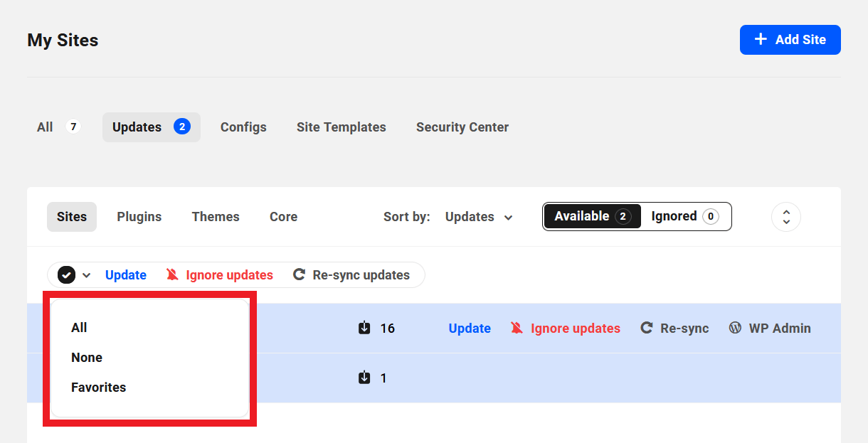The height and width of the screenshot is (443, 868).
Task: Open WP Admin for the first site
Action: point(770,329)
